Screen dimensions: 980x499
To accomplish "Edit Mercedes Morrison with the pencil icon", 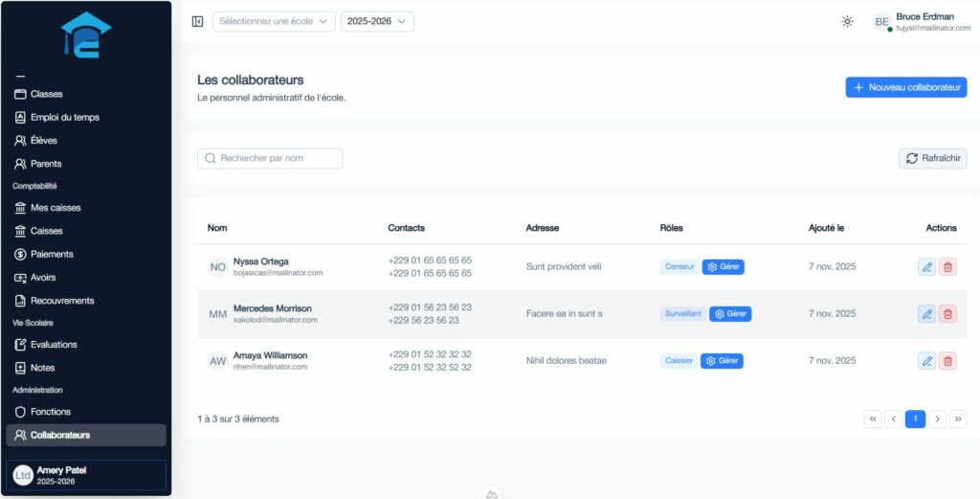I will [x=926, y=313].
